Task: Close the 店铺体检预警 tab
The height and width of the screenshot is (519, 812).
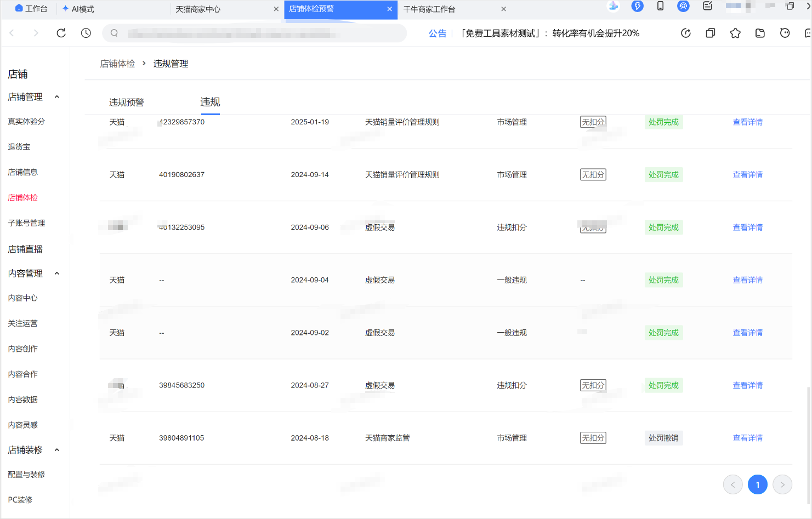Action: point(389,9)
